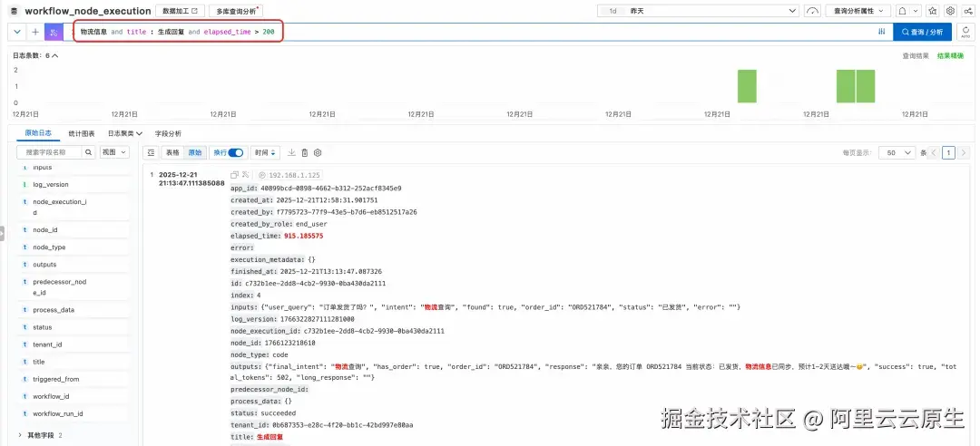Click the 1d relative time label

(613, 11)
